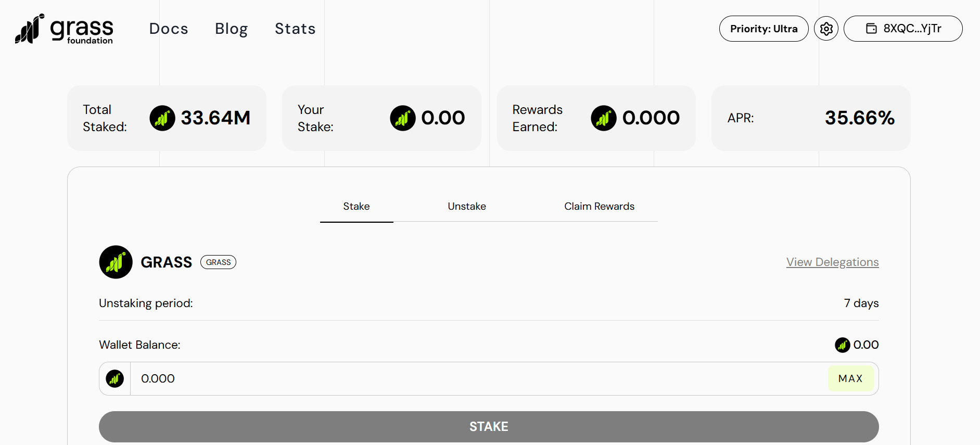980x445 pixels.
Task: Click the Wallet Balance 0.00 value
Action: 866,345
